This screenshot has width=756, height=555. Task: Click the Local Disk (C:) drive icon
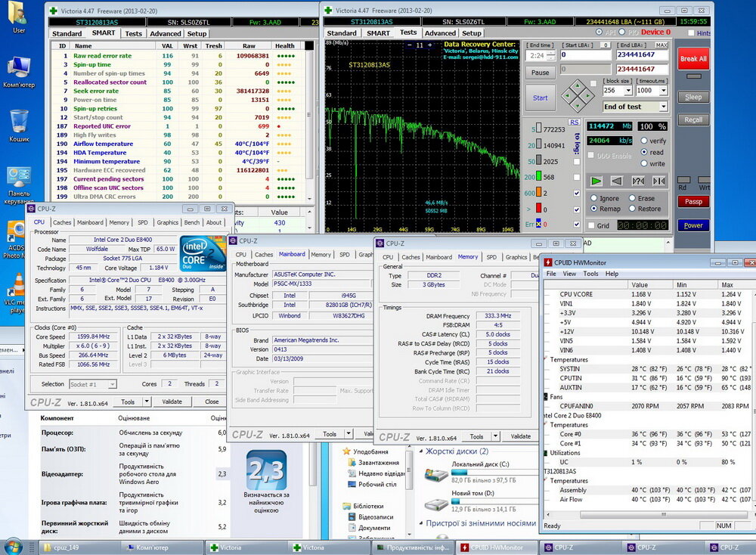click(435, 474)
